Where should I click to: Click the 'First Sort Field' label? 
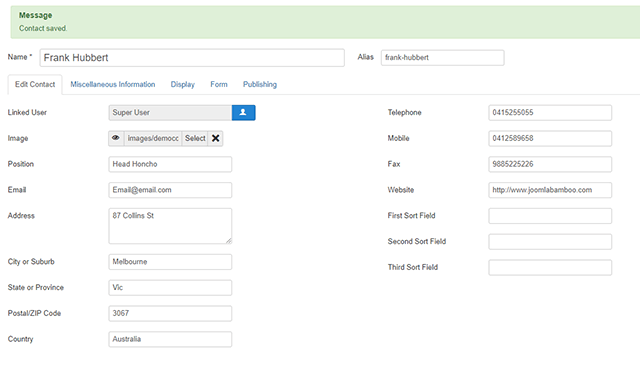411,215
